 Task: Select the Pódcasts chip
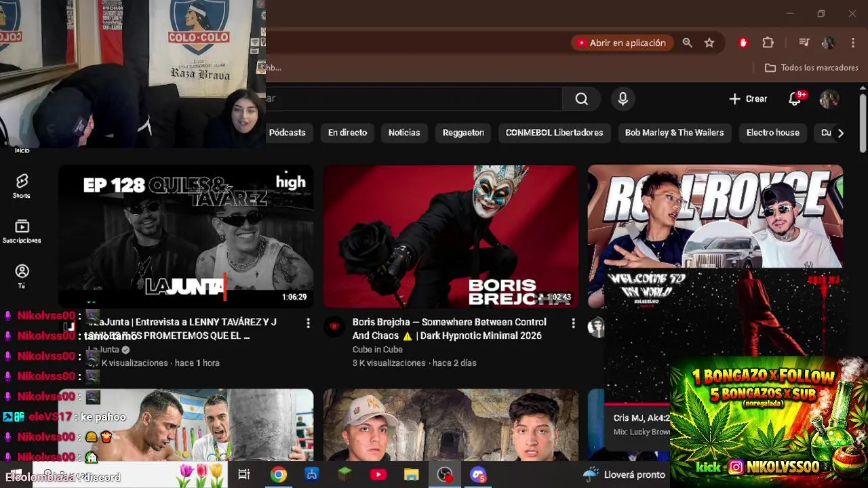[287, 133]
